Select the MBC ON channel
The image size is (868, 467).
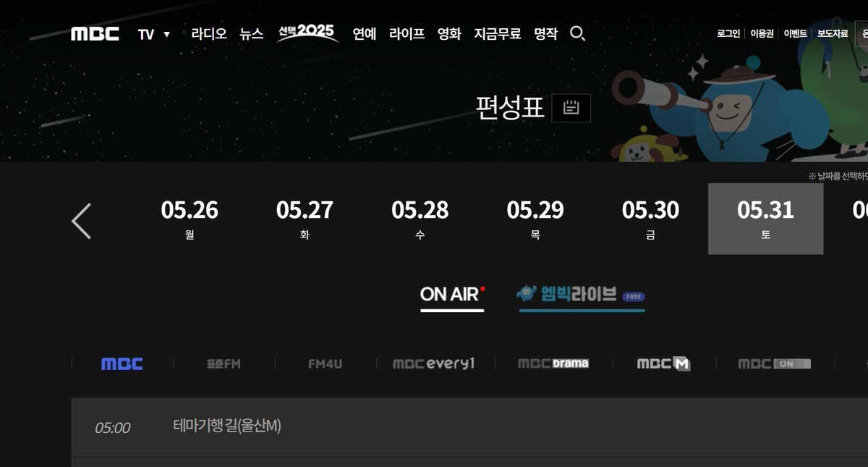tap(774, 363)
